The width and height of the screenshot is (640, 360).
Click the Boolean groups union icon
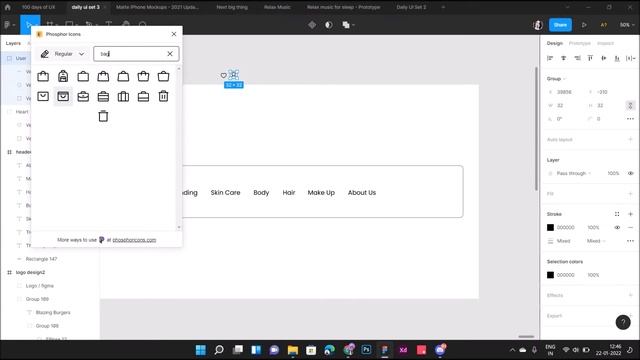346,25
